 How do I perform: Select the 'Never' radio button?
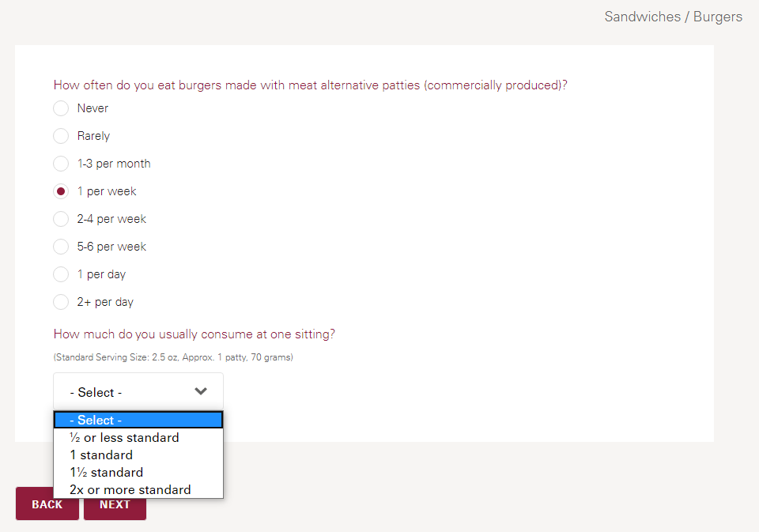tap(61, 108)
